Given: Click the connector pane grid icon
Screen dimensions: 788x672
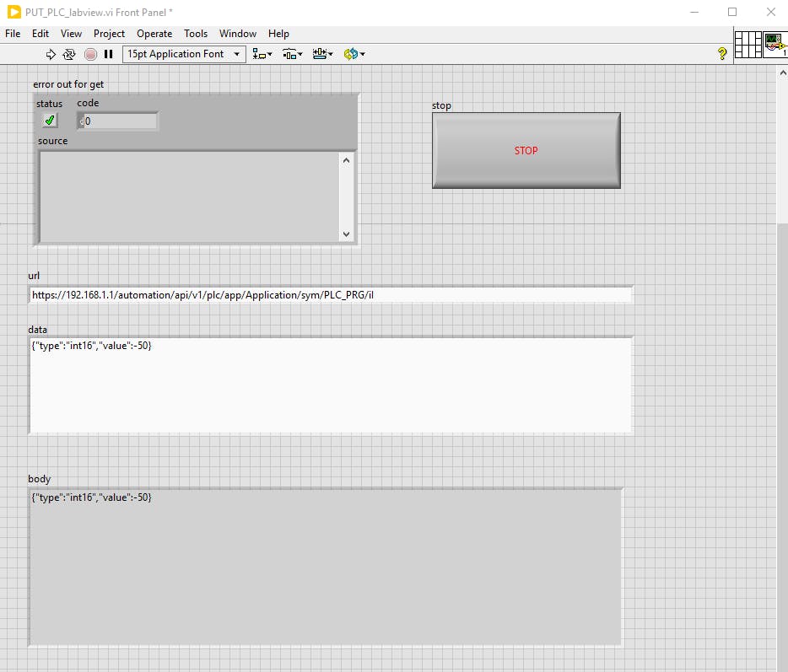Looking at the screenshot, I should tap(748, 44).
